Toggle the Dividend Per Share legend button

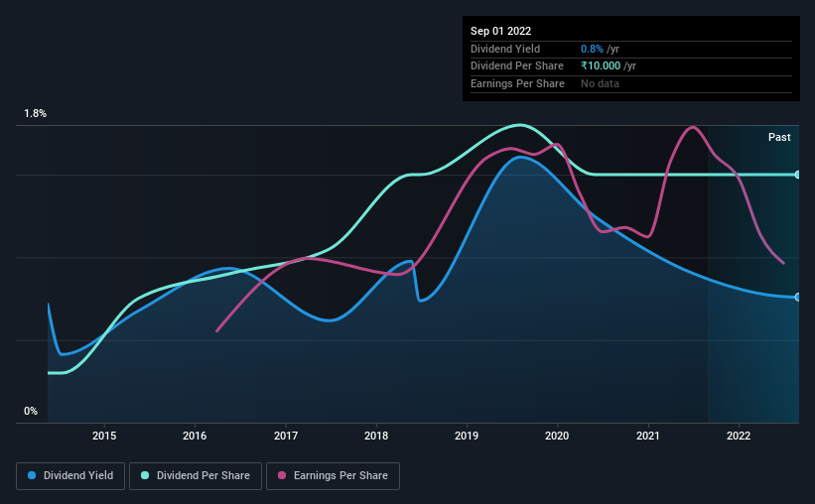click(196, 476)
